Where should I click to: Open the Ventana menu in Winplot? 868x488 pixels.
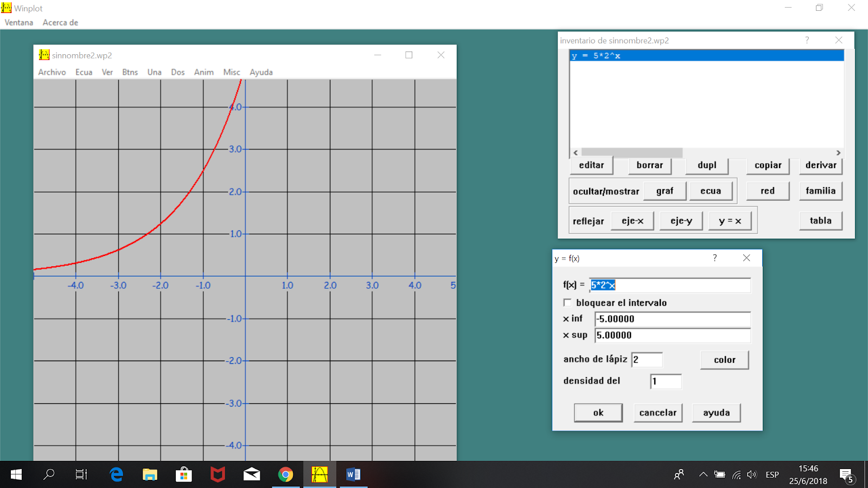point(19,22)
